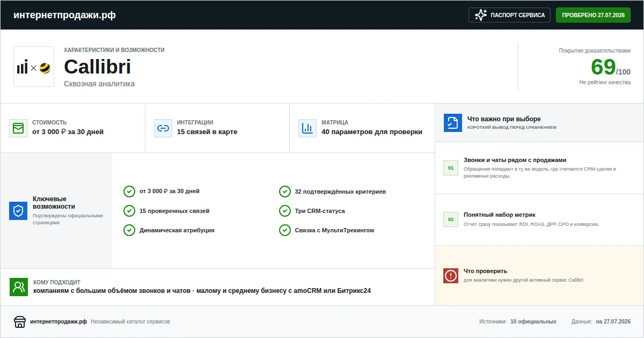This screenshot has height=338, width=644.
Task: Select the 02 Понятный набор метрик item
Action: (539, 219)
